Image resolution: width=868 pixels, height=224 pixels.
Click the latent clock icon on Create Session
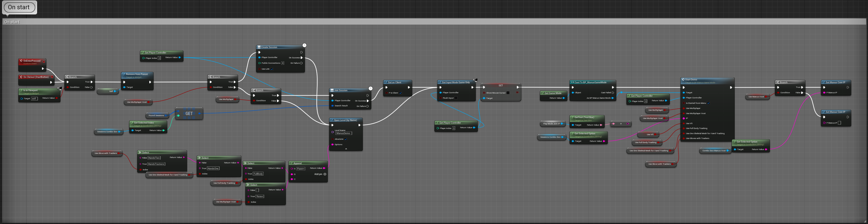(x=304, y=45)
